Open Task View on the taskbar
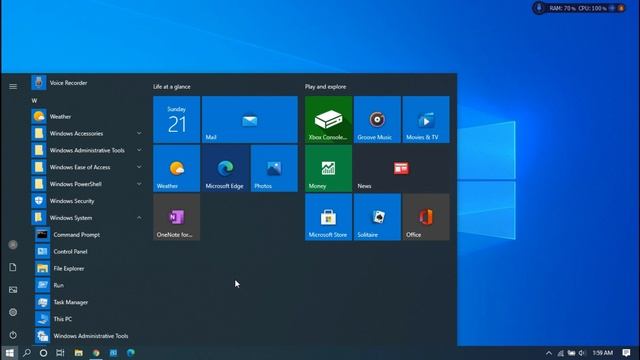 pyautogui.click(x=60, y=353)
